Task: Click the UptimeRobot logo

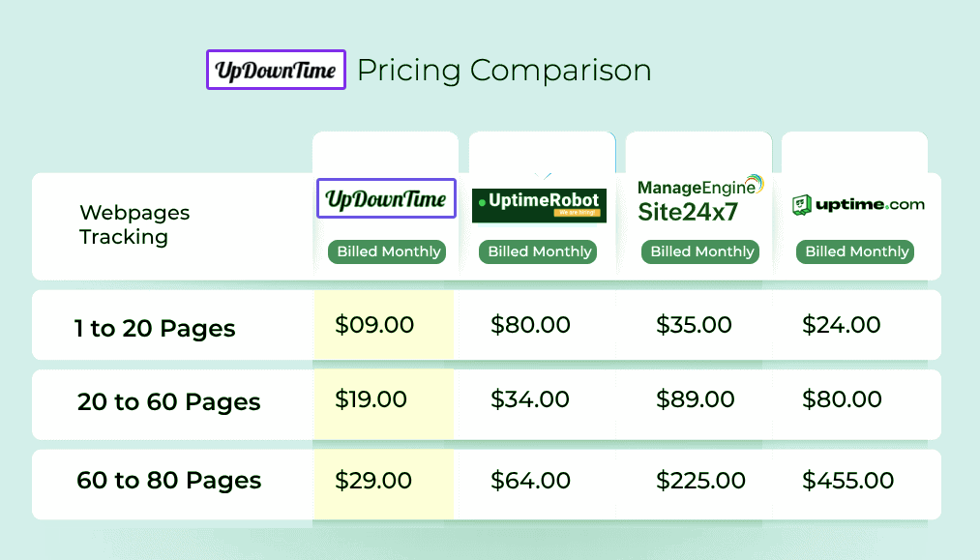Action: pyautogui.click(x=539, y=205)
